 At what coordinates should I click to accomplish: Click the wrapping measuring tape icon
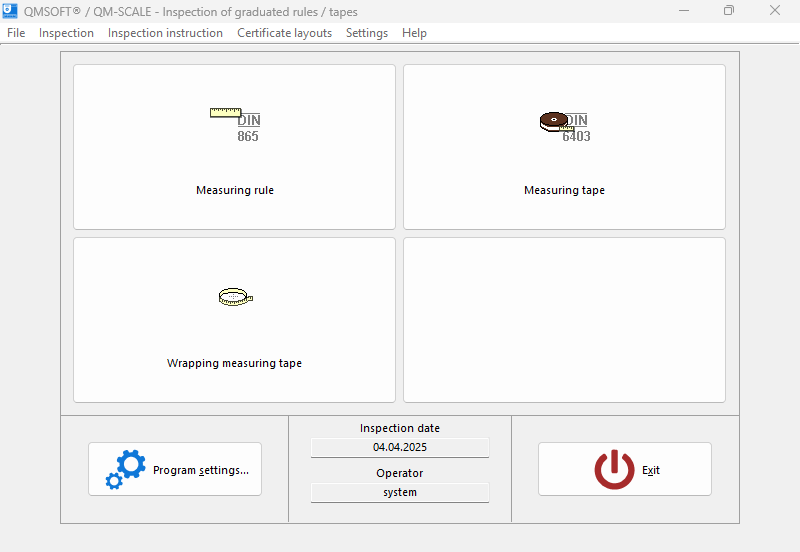click(x=236, y=297)
